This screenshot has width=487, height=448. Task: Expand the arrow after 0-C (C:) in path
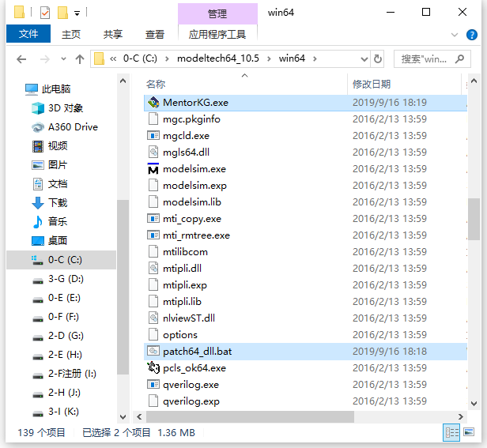pyautogui.click(x=167, y=58)
